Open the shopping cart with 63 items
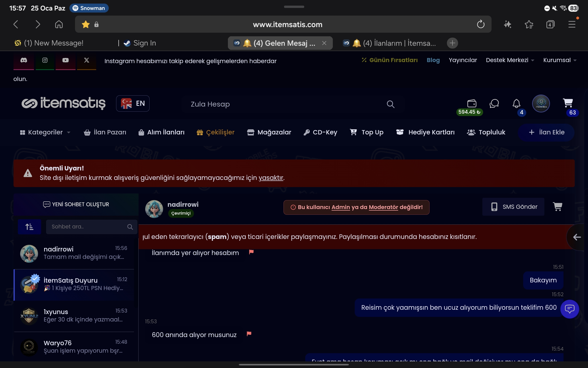 pos(568,103)
